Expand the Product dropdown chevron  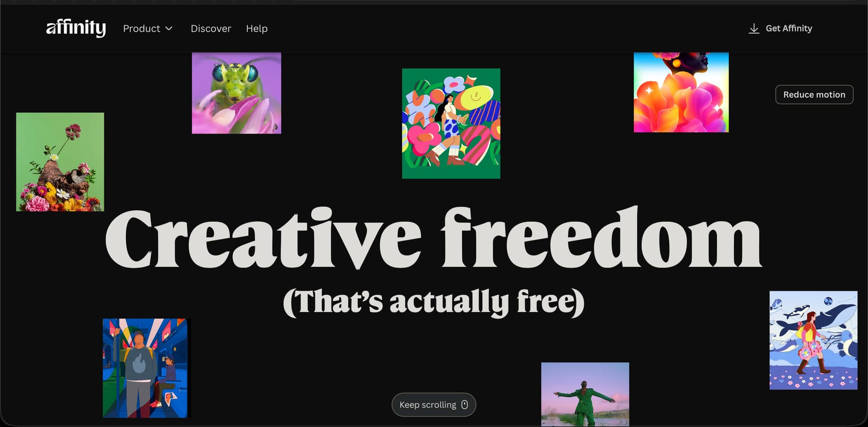(169, 28)
